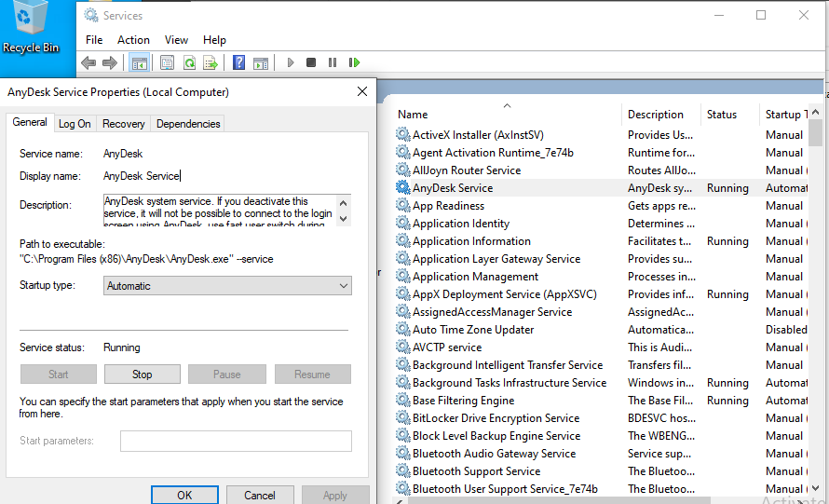
Task: Click the Export List toolbar icon
Action: [211, 63]
